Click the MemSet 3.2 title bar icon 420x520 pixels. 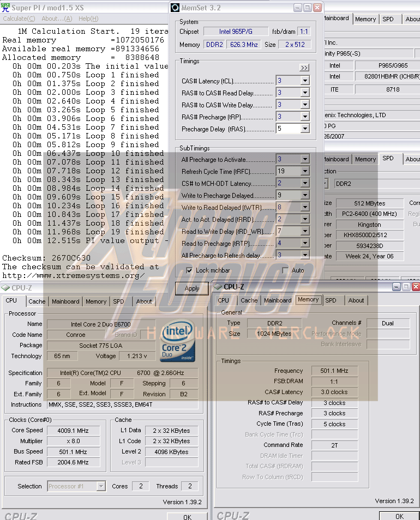pos(175,8)
